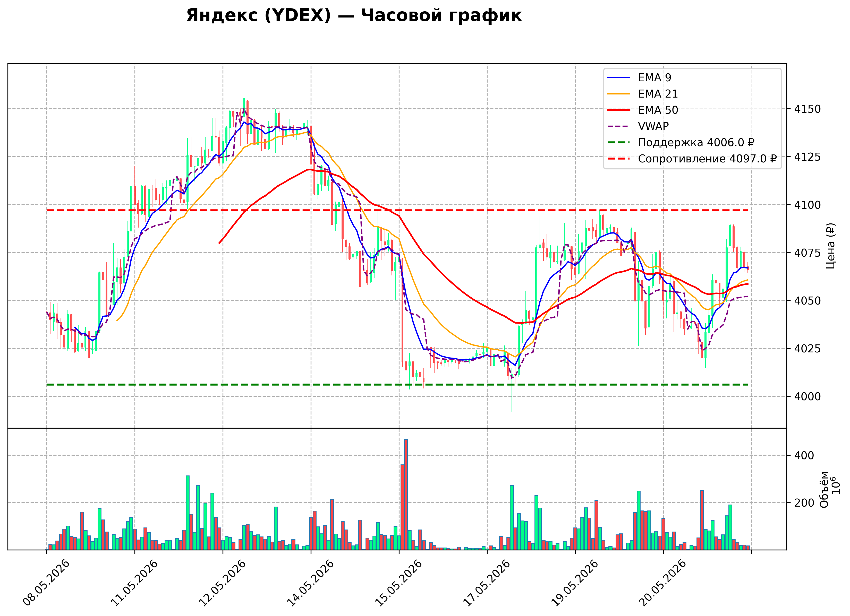Viewport: 850px width, 616px height.
Task: Click date label 15.05.2026
Action: point(399,583)
